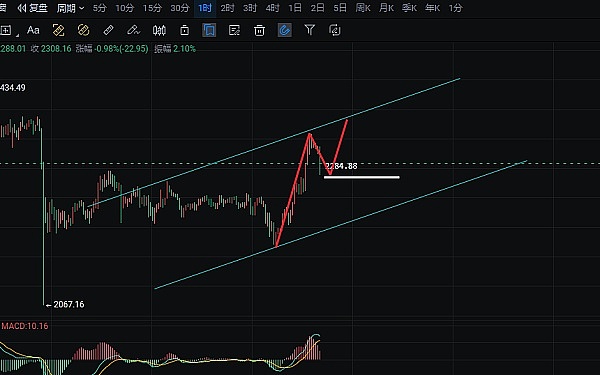The image size is (600, 375).
Task: Toggle the blue magnet snap mode
Action: tap(285, 30)
